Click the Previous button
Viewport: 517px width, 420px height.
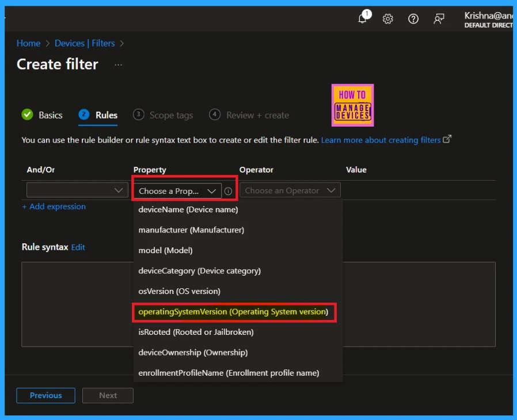[x=46, y=395]
